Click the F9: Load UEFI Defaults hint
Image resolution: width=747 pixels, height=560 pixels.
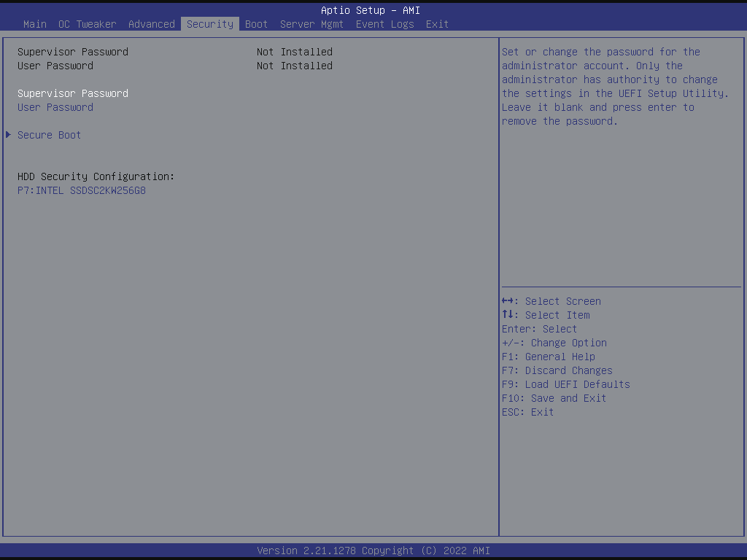point(566,384)
